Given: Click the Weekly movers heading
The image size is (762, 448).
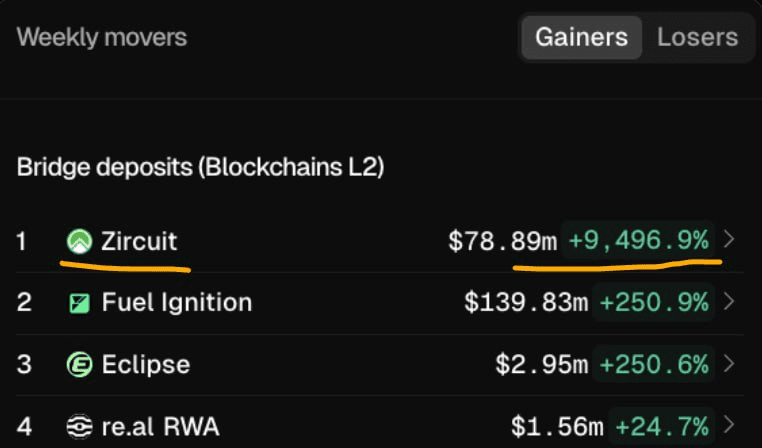Looking at the screenshot, I should (x=102, y=38).
